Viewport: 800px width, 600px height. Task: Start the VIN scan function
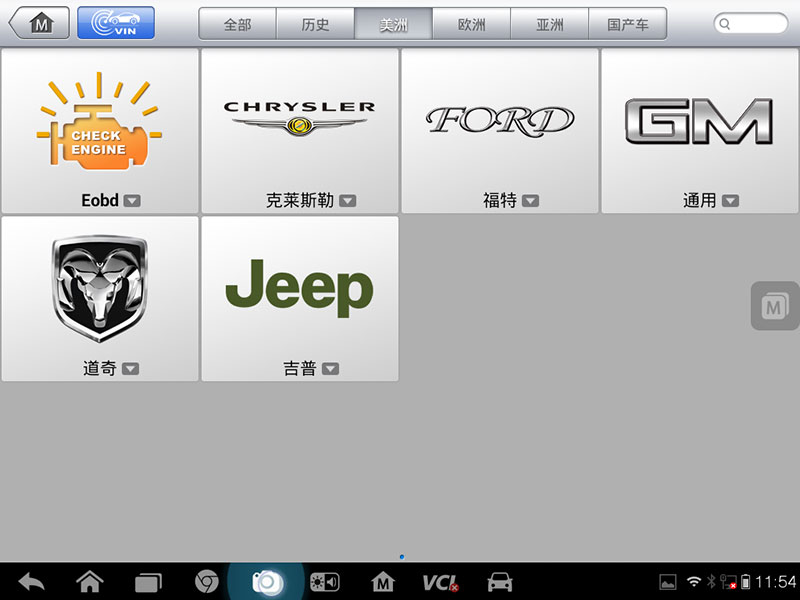coord(116,23)
